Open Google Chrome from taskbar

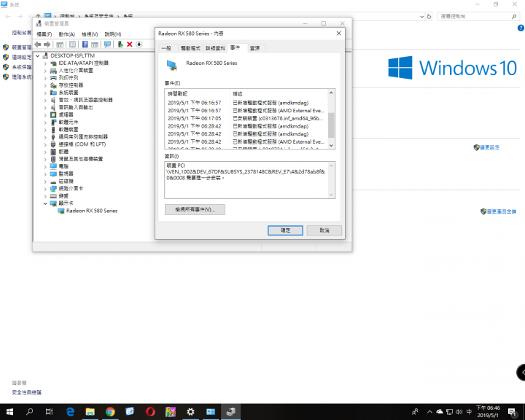click(x=110, y=412)
